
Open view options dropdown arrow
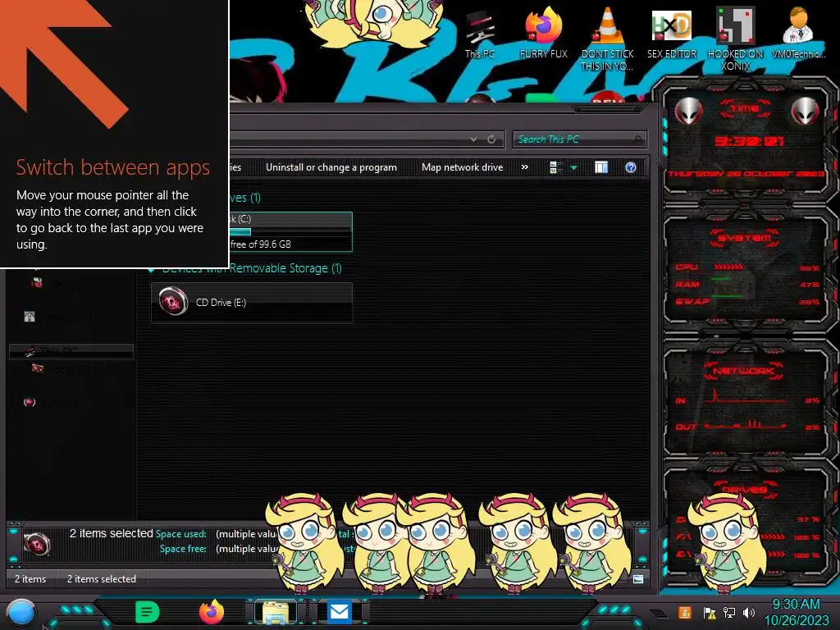[x=573, y=167]
